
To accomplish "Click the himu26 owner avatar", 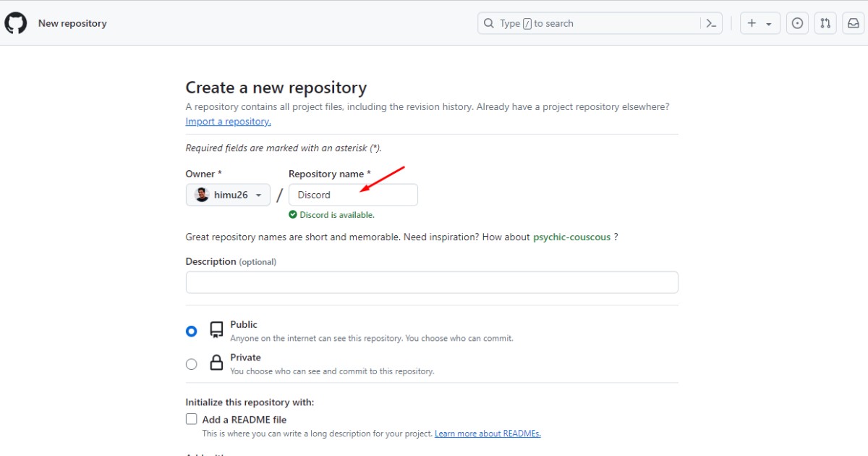I will pyautogui.click(x=202, y=195).
